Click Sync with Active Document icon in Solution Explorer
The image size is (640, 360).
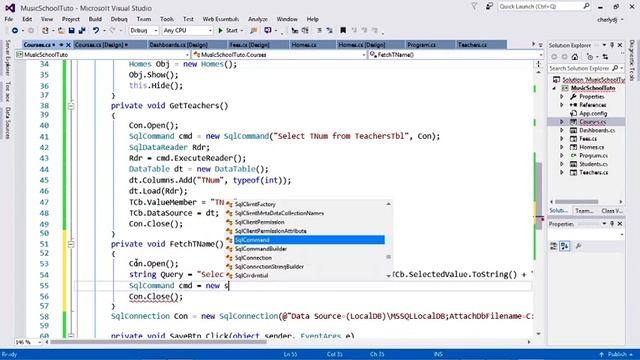[x=605, y=57]
